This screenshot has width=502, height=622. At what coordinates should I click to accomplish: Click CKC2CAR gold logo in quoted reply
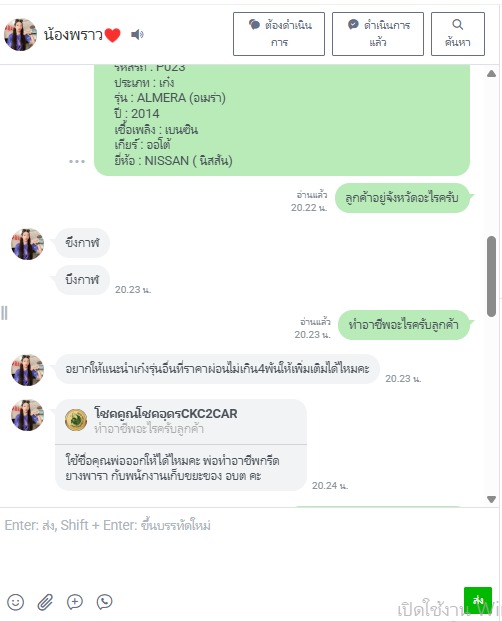coord(76,420)
